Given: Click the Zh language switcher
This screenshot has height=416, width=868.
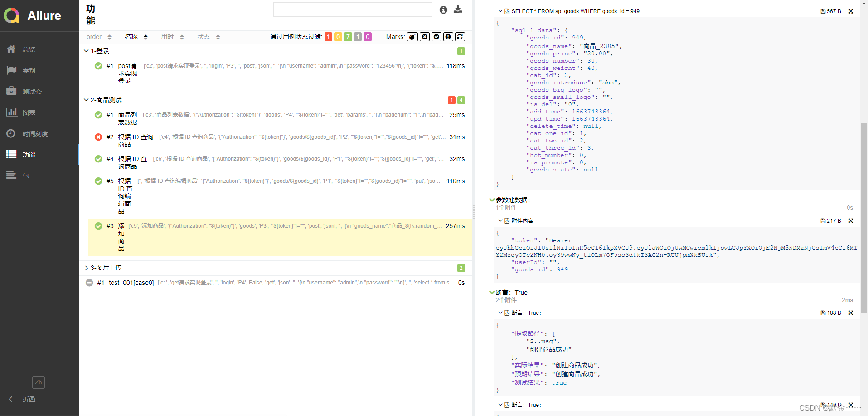Looking at the screenshot, I should click(x=39, y=382).
